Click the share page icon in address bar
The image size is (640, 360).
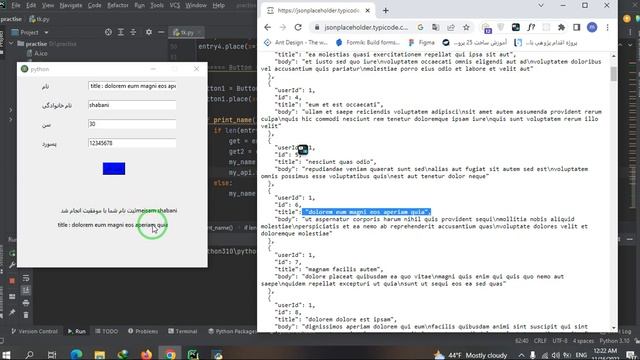coord(451,27)
